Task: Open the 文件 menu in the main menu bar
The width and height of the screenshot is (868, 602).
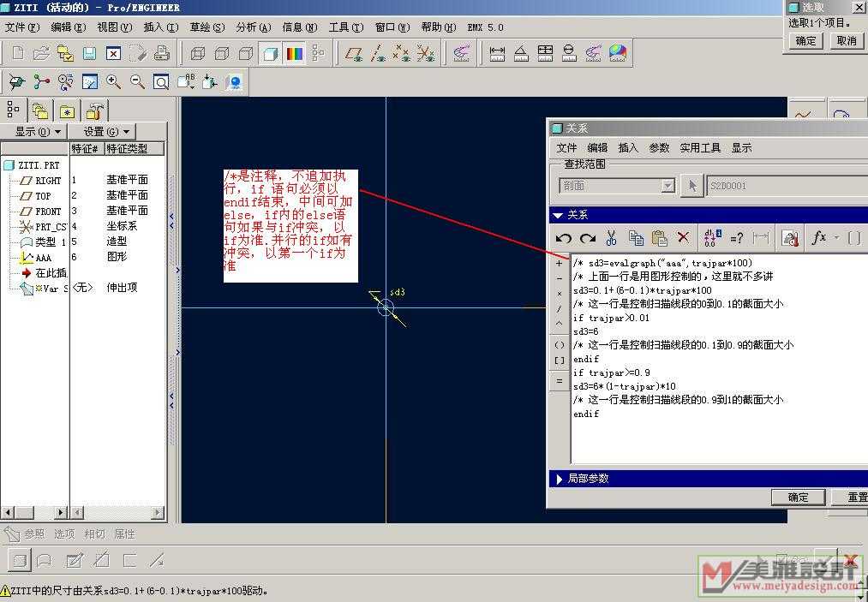Action: coord(22,27)
